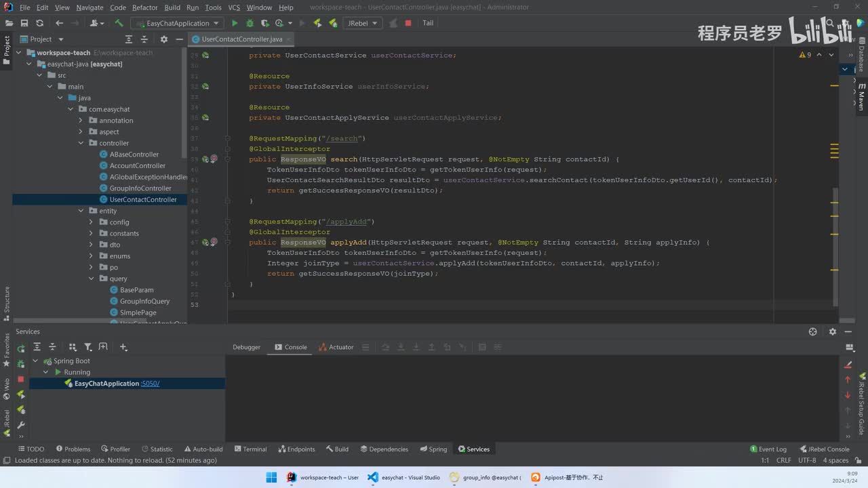Run EasyChatApplication with the green play button

(235, 23)
